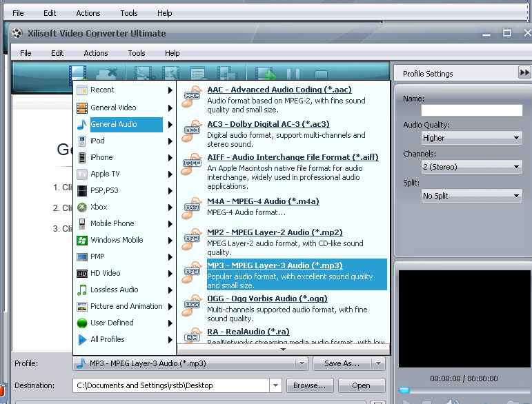Screen dimensions: 532x404
Task: Click the Remove file toolbar icon
Action: (107, 74)
